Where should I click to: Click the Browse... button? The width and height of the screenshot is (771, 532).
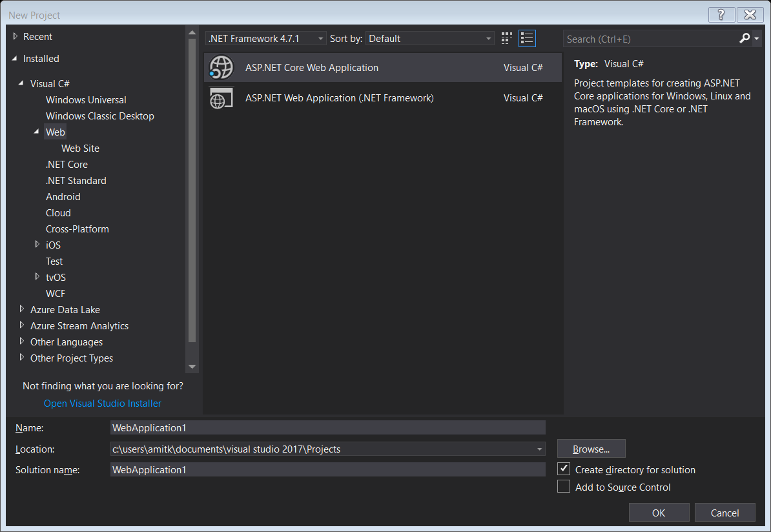(591, 449)
